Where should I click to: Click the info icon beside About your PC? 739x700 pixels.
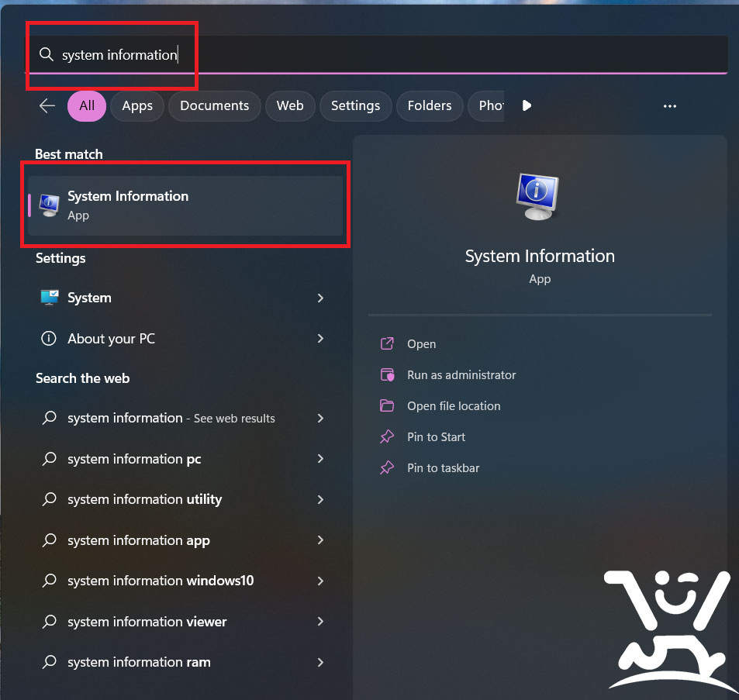(x=49, y=338)
